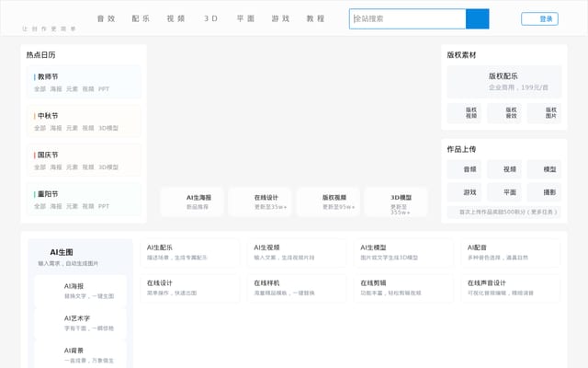588x368 pixels.
Task: Open the AI生模型 card
Action: tap(403, 252)
